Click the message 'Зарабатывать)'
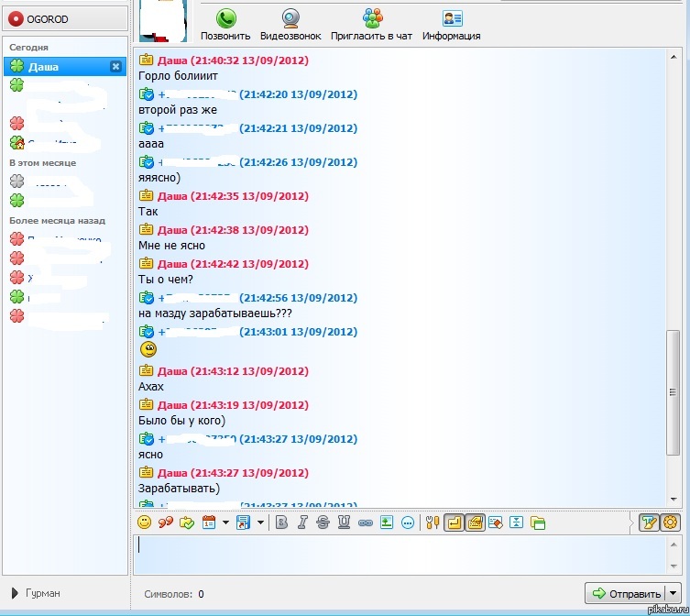Screen dimensions: 690x616 pos(179,489)
